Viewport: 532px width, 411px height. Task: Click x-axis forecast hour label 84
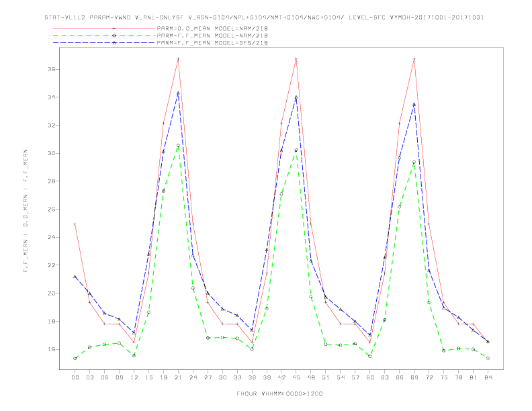[488, 377]
